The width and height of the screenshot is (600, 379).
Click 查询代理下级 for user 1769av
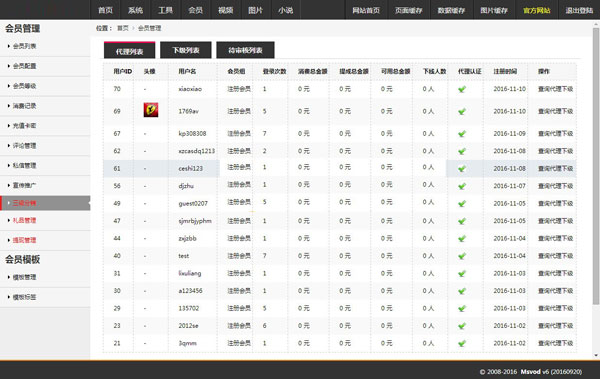(x=555, y=111)
